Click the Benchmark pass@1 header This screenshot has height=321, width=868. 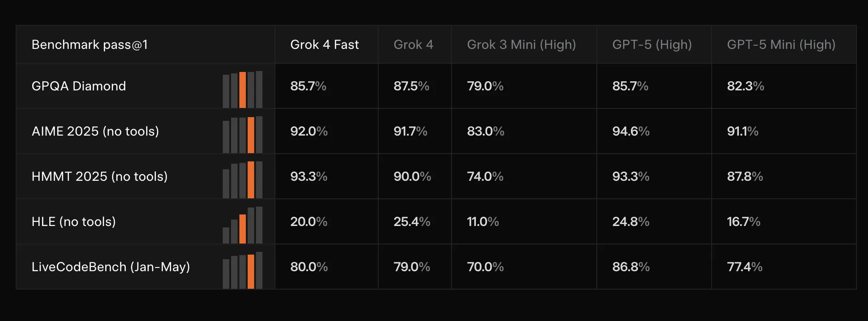(89, 45)
